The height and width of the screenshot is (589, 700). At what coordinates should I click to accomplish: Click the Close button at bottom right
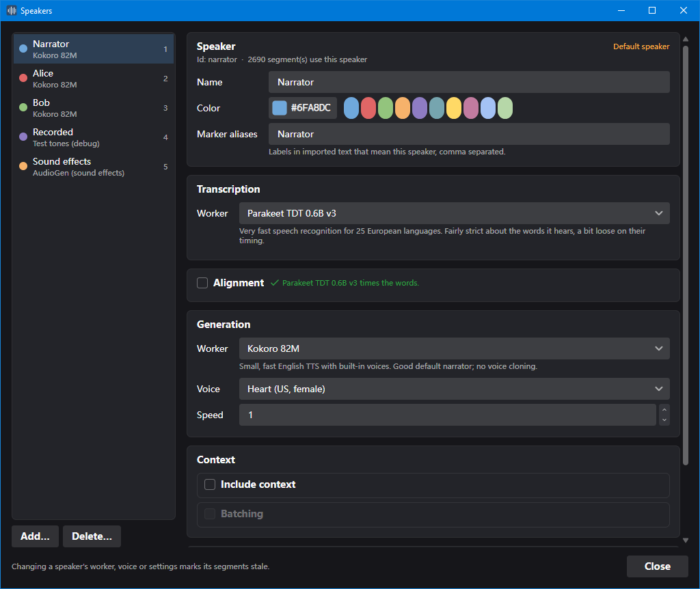[x=657, y=566]
